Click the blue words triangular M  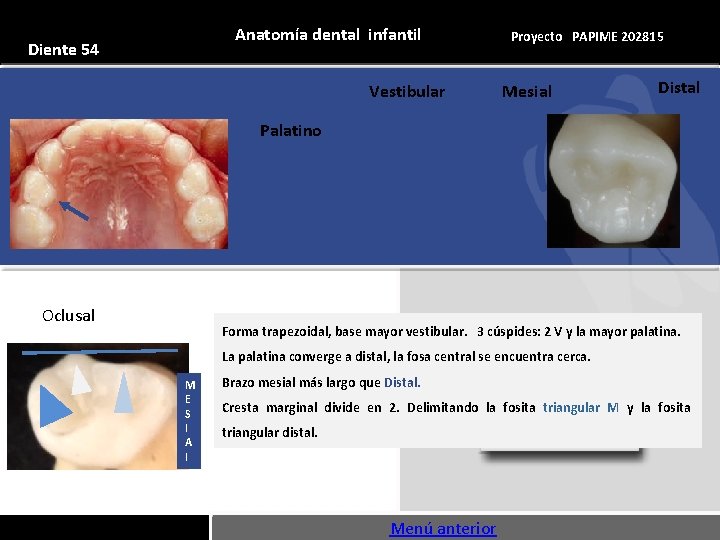tap(581, 408)
